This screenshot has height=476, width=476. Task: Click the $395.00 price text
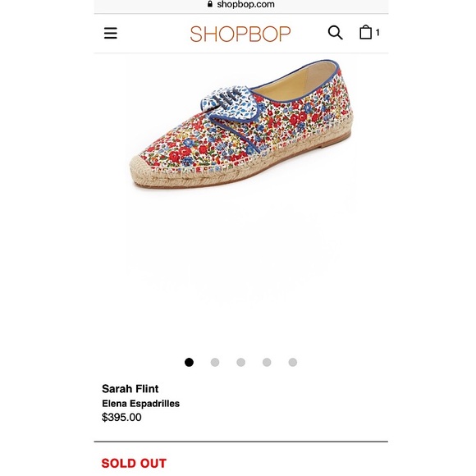coord(121,417)
